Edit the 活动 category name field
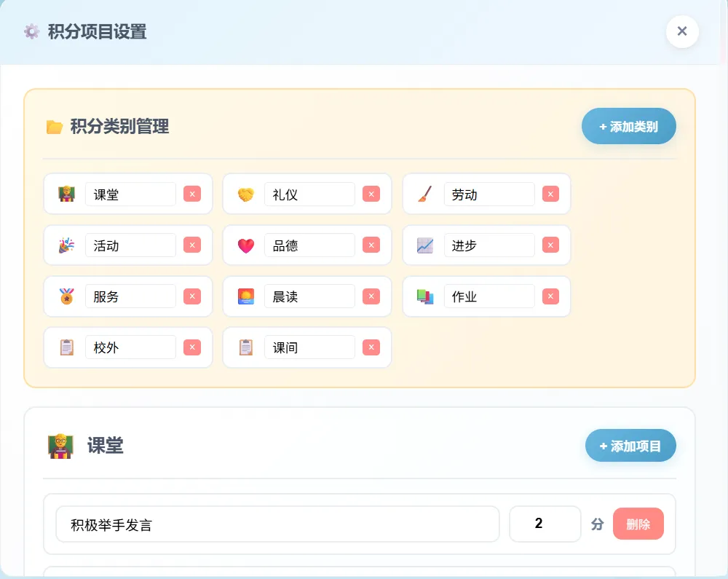 [130, 245]
